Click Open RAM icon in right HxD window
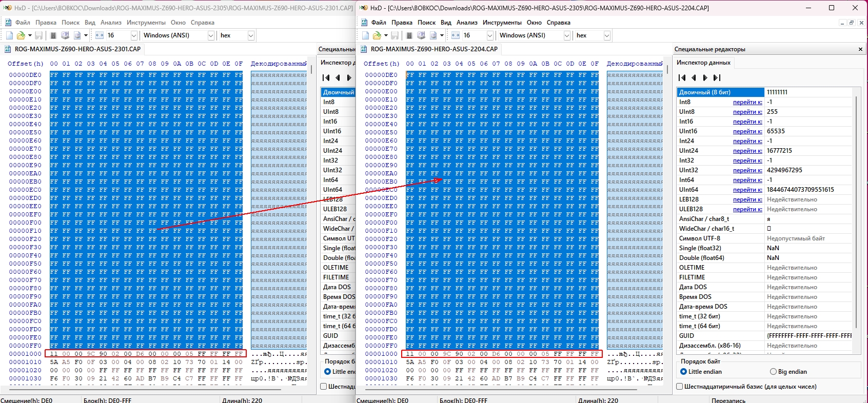Viewport: 868px width, 403px height. [x=409, y=35]
